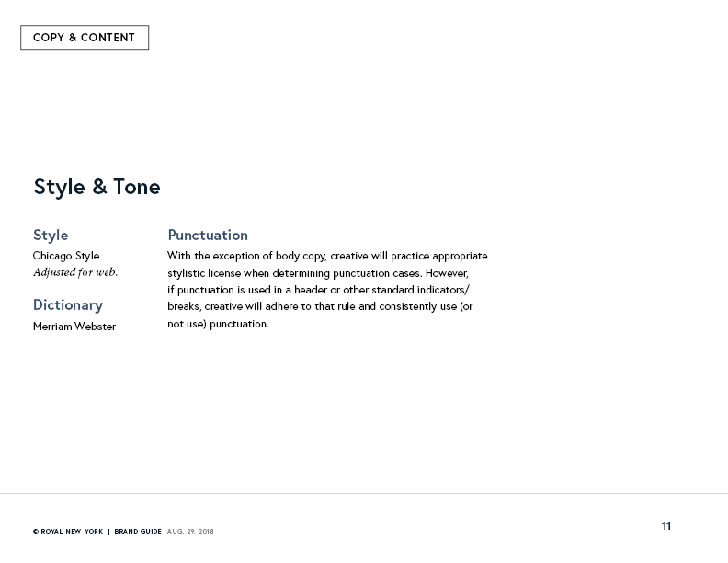Click the line beginning stylistic license when determining
The width and height of the screenshot is (728, 563).
tap(317, 273)
